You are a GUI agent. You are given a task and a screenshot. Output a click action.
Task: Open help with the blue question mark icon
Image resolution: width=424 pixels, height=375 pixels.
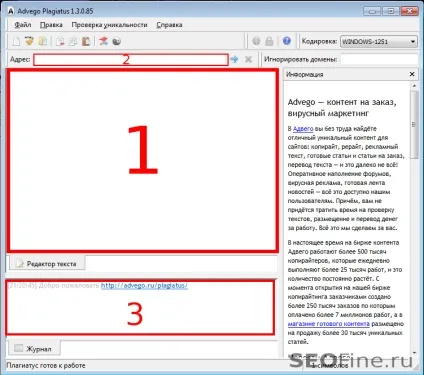(x=286, y=41)
